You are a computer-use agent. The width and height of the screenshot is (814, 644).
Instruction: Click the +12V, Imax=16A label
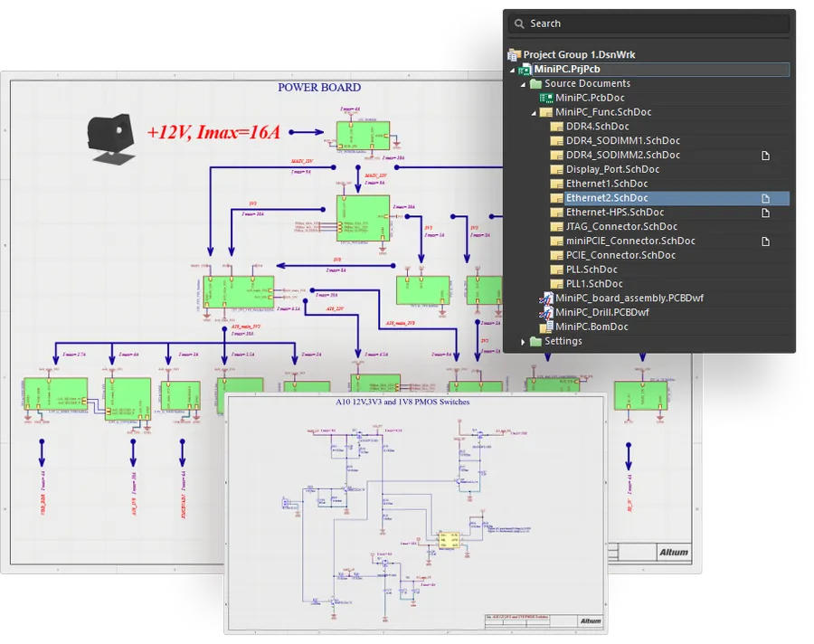[213, 132]
